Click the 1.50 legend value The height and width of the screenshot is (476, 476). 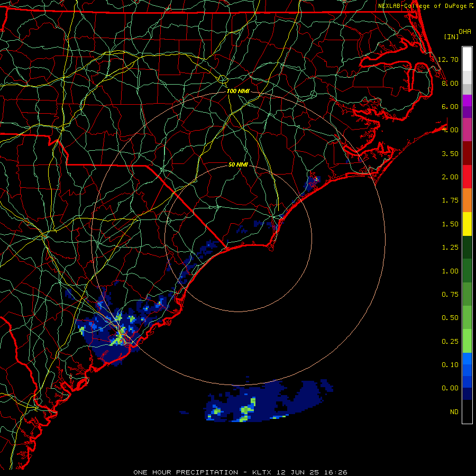point(450,224)
